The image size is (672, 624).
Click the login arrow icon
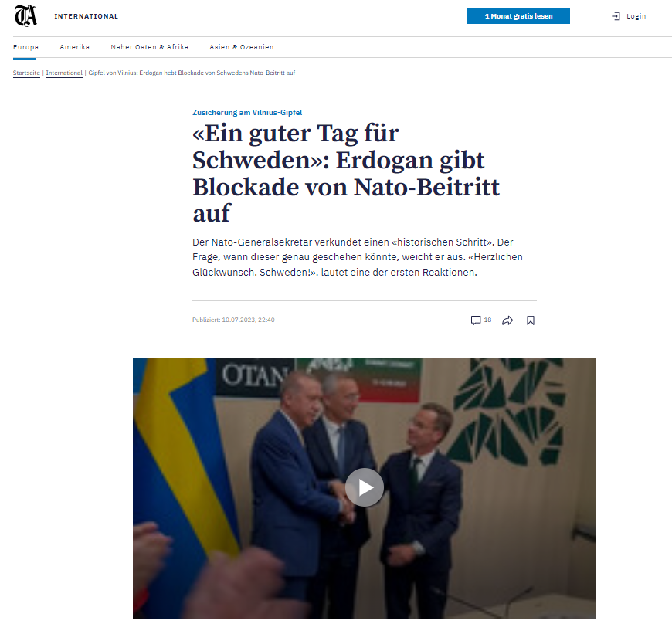616,16
